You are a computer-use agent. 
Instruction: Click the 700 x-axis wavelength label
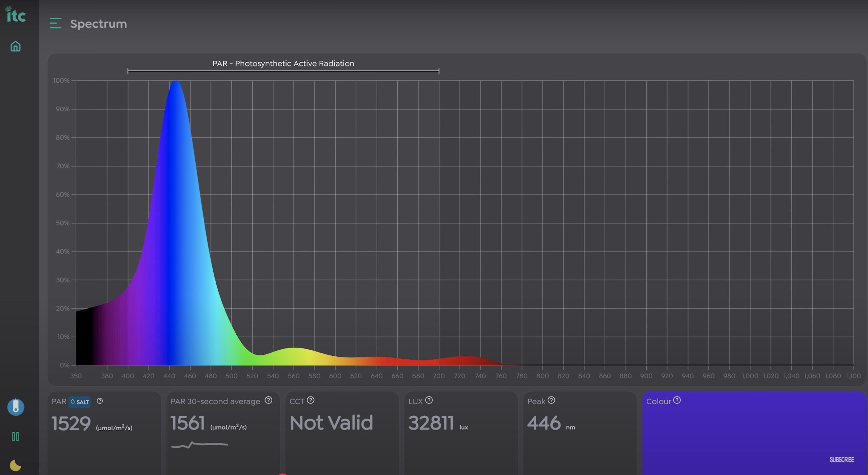pyautogui.click(x=439, y=376)
